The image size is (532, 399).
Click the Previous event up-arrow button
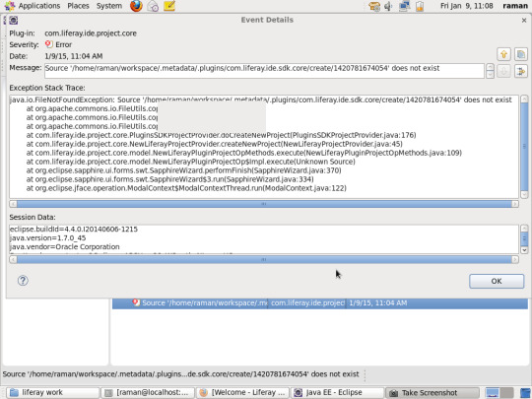click(x=503, y=54)
